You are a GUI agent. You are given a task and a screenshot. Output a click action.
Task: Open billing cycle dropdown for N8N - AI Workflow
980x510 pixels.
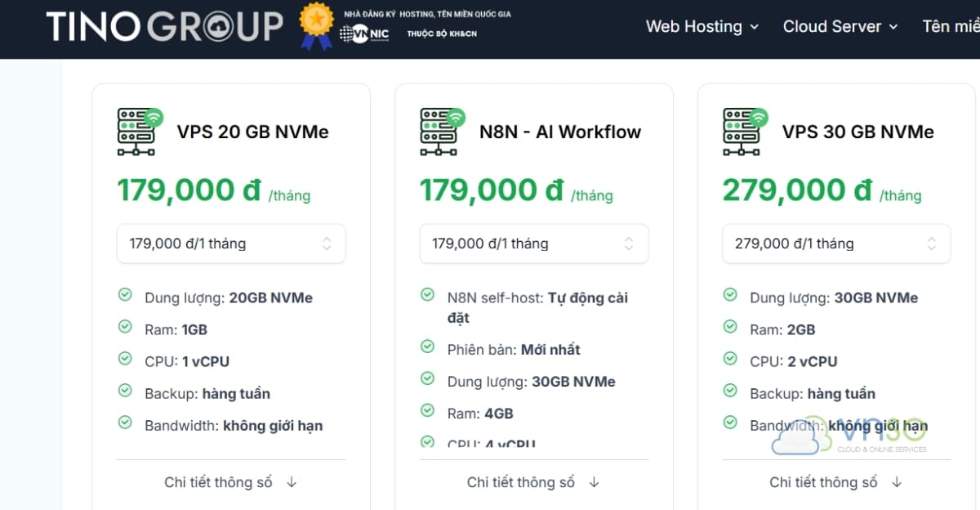[x=534, y=244]
